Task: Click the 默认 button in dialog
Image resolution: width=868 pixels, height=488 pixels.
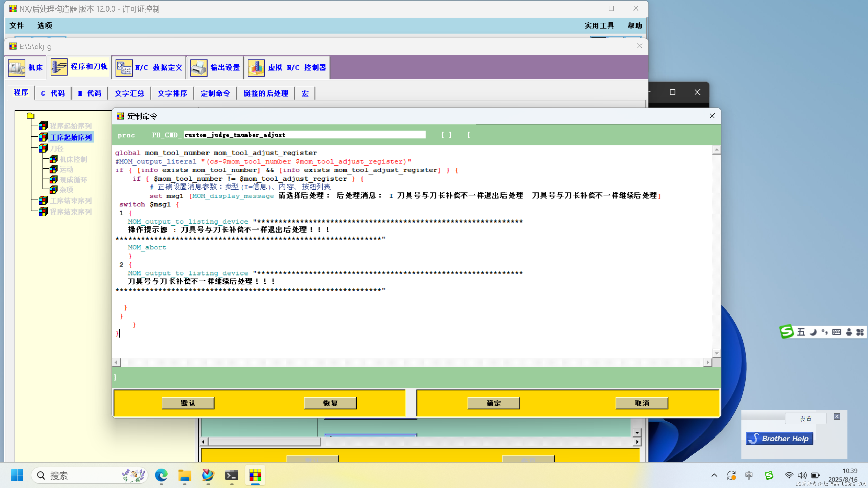Action: point(188,403)
